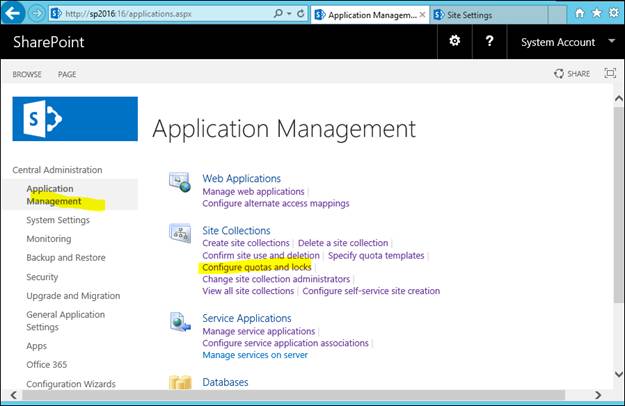Screen dimensions: 625x406
Task: Toggle Focus on Content icon
Action: (x=610, y=73)
